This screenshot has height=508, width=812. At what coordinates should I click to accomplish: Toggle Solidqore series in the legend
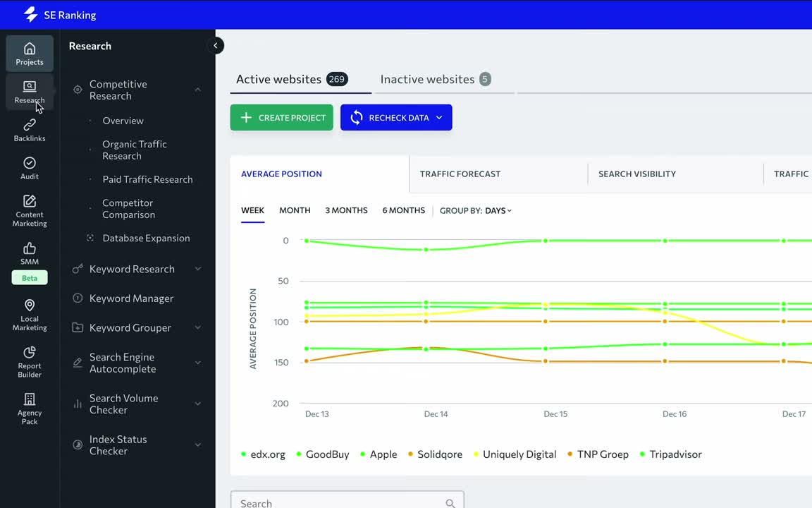[435, 454]
